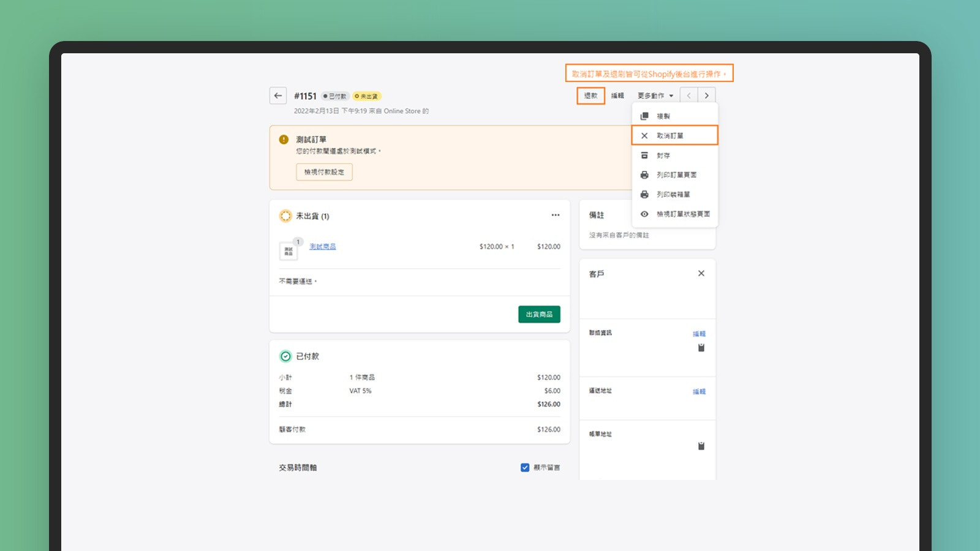Screen dimensions: 980x551
Task: Click the 交易時間軸 section heading
Action: tap(298, 467)
